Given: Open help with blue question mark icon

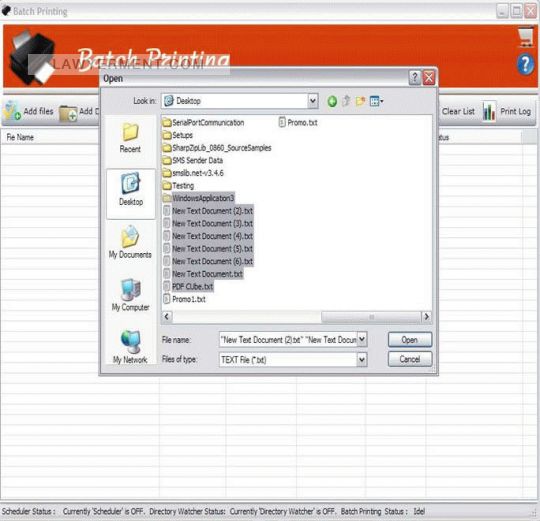Looking at the screenshot, I should point(526,64).
